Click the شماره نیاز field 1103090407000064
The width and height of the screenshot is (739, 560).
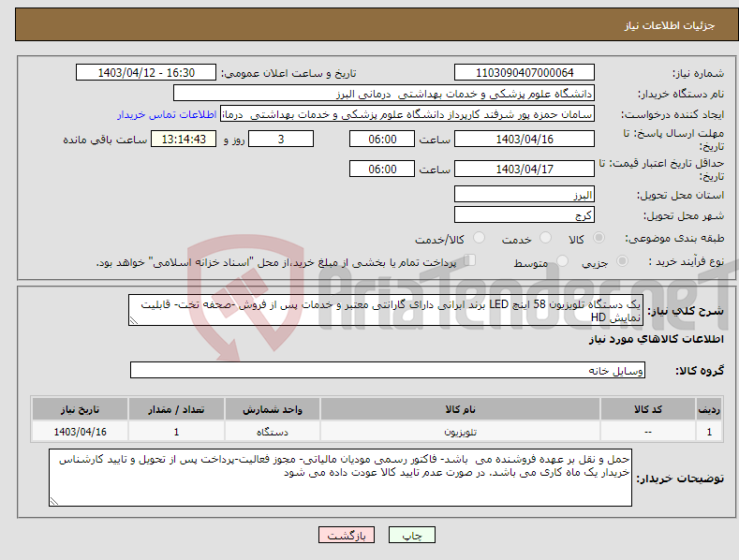coord(525,73)
